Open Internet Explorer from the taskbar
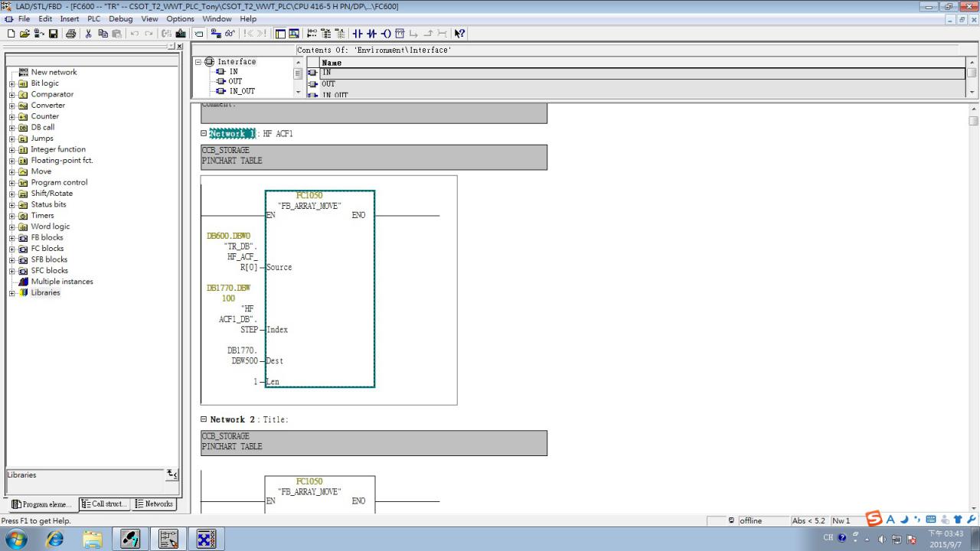Screen dimensions: 980x551 point(55,539)
